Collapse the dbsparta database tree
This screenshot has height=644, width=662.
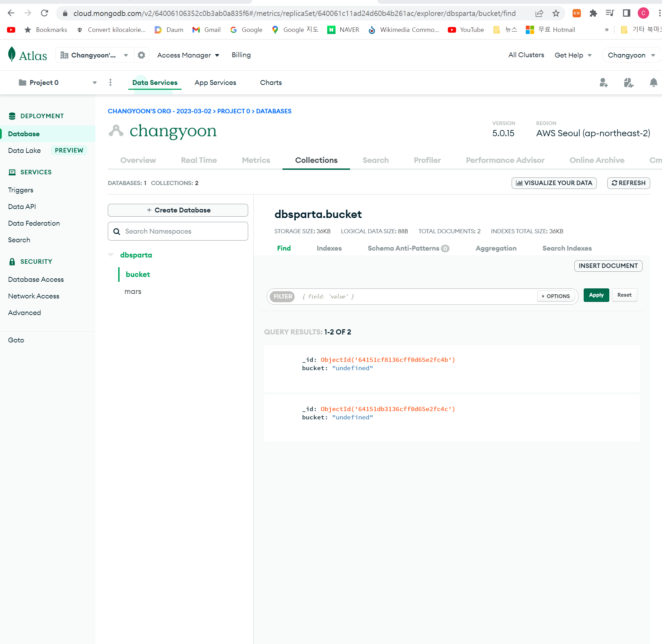(111, 255)
